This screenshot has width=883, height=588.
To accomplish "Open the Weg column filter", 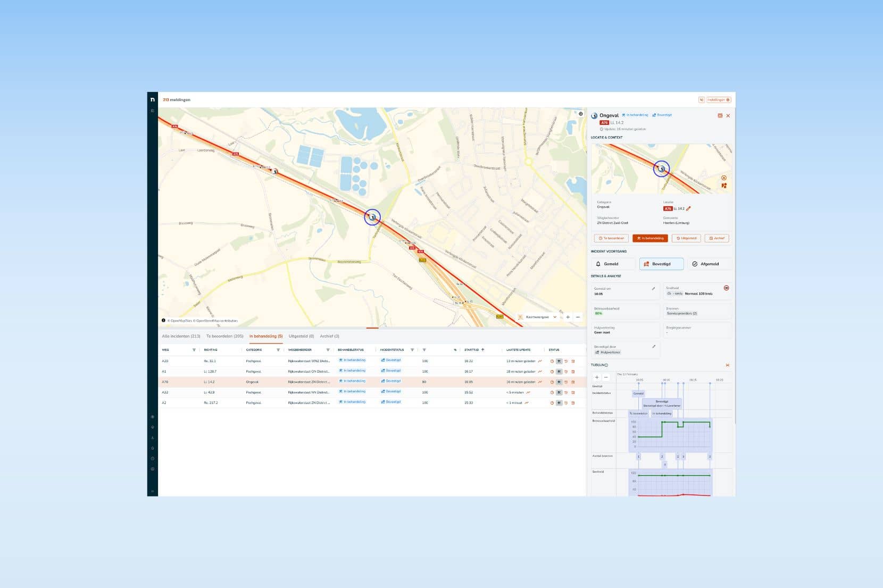I will pos(194,350).
